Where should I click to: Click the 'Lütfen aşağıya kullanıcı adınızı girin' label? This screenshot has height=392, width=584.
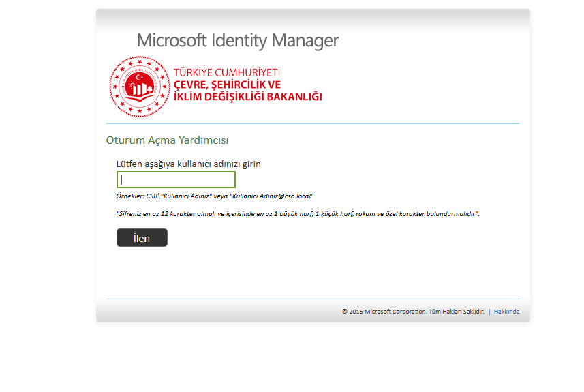[189, 164]
